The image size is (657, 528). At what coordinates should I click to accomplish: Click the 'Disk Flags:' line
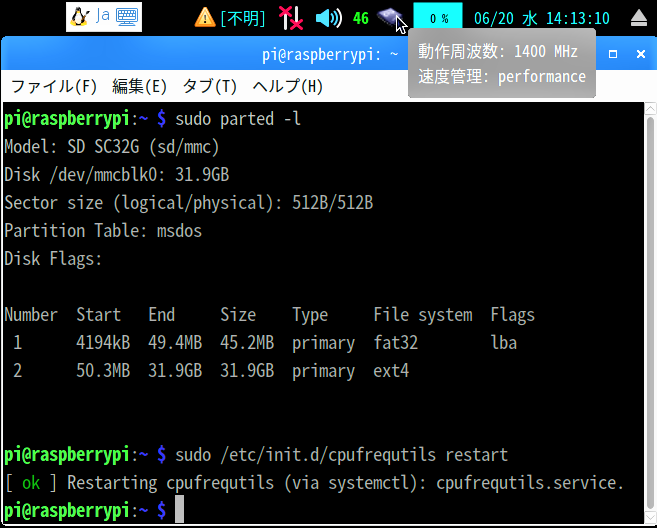click(x=53, y=259)
